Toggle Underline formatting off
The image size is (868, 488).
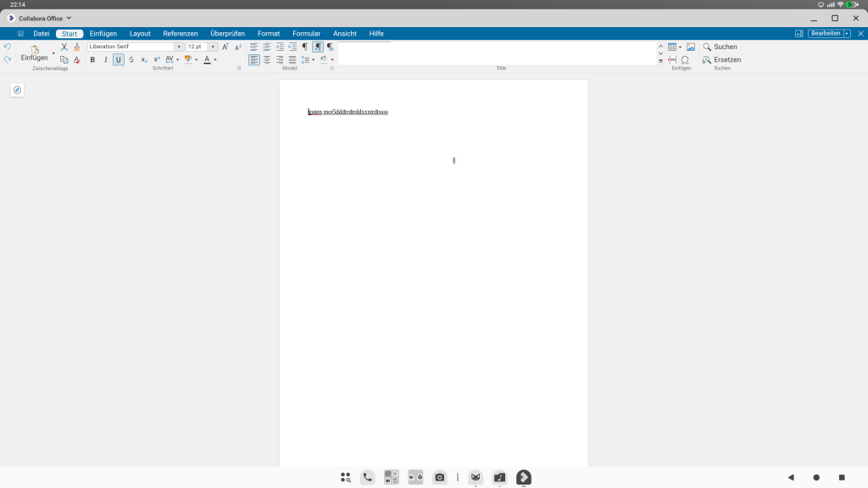119,60
